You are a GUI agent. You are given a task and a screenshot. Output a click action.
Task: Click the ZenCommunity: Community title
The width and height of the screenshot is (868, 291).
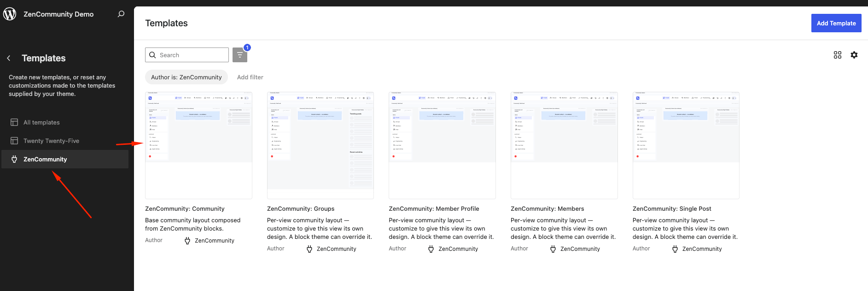185,209
